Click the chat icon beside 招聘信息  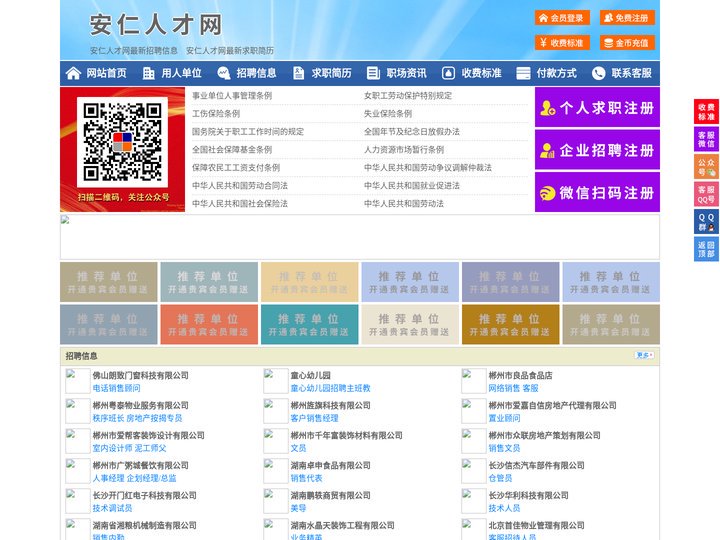(224, 73)
